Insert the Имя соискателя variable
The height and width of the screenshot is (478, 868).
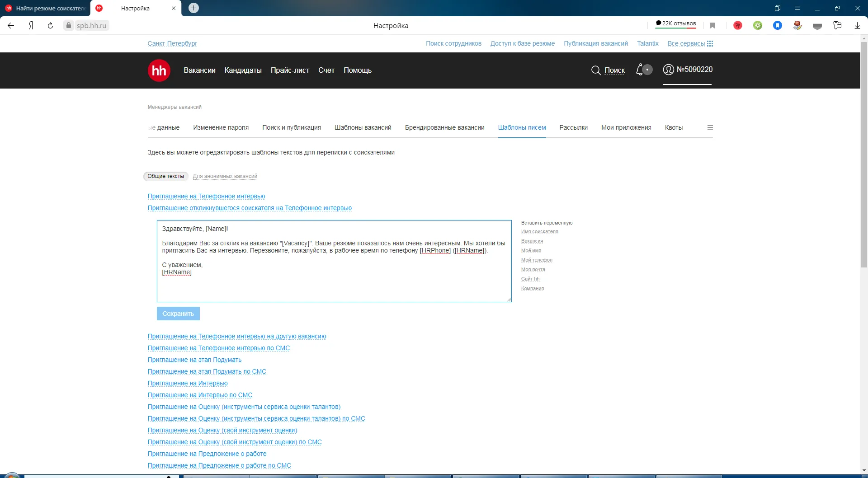point(539,232)
